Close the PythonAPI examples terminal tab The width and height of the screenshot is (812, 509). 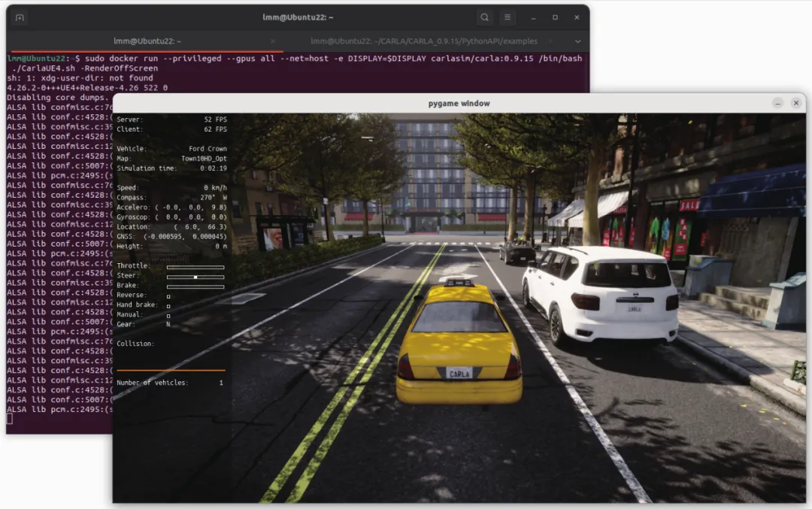(x=550, y=41)
